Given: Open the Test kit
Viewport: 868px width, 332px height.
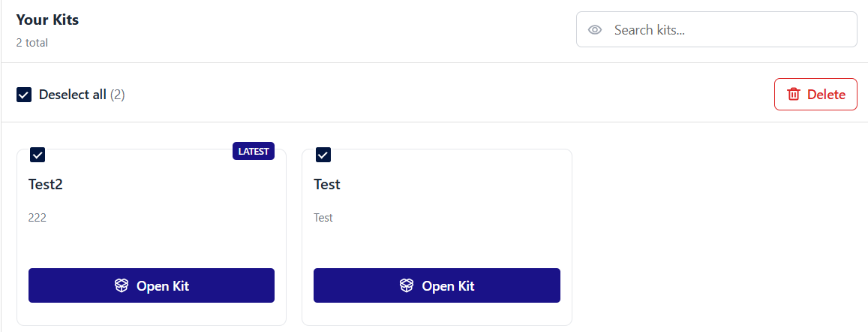Looking at the screenshot, I should (x=437, y=285).
